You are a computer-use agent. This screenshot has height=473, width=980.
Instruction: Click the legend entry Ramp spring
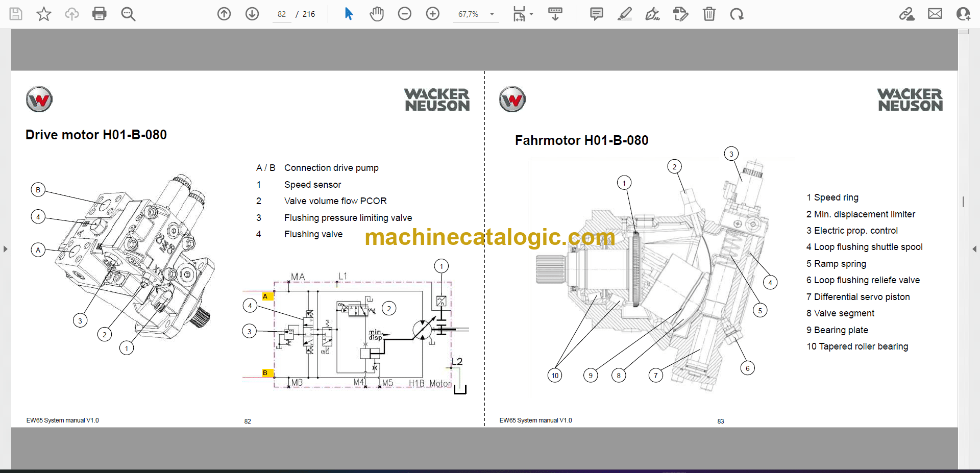point(840,264)
